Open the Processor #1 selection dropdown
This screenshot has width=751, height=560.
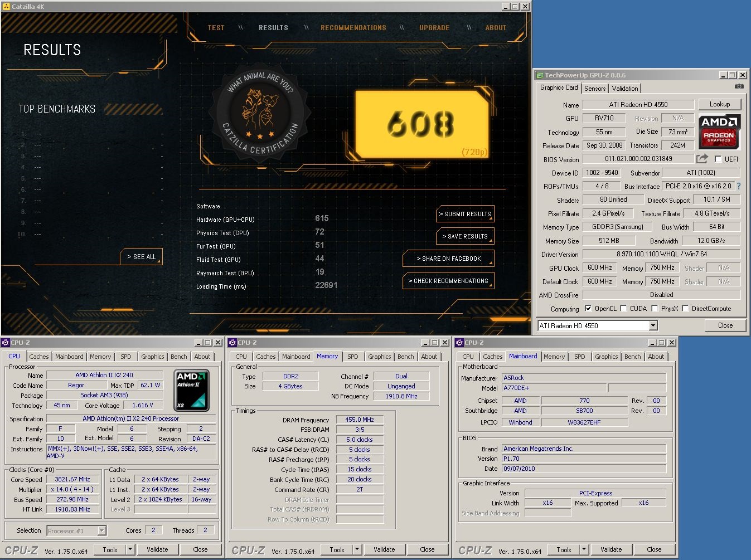coord(101,530)
